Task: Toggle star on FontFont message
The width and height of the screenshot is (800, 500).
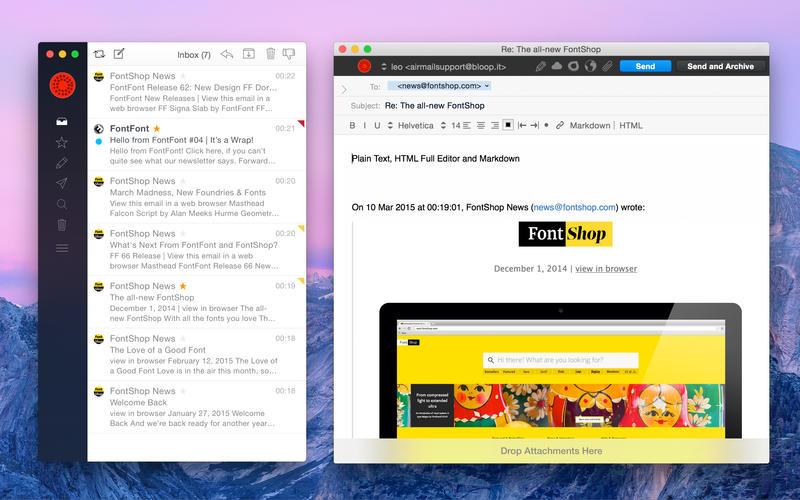Action: click(157, 129)
